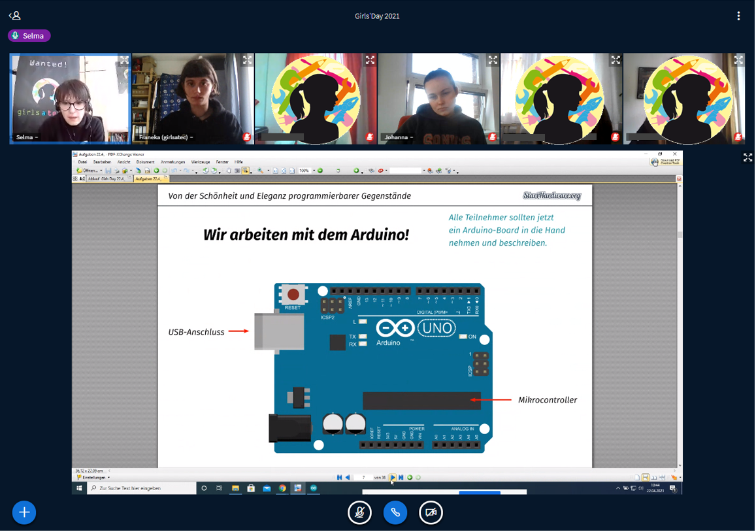Click the Download PDF Creation Tools button
The image size is (756, 532).
(665, 162)
